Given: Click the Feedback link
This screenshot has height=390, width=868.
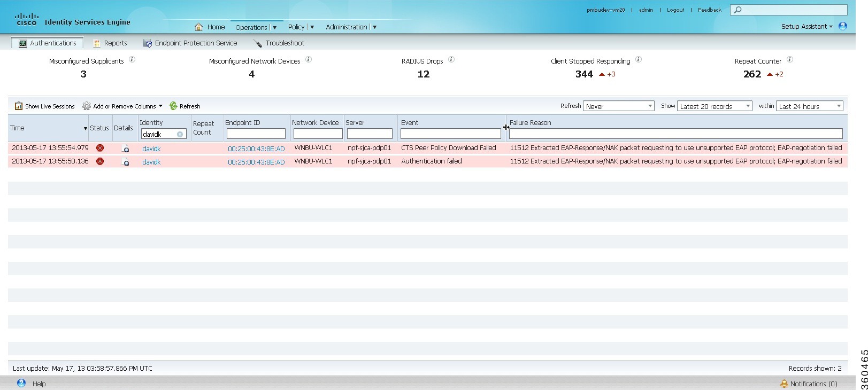Looking at the screenshot, I should pos(710,10).
